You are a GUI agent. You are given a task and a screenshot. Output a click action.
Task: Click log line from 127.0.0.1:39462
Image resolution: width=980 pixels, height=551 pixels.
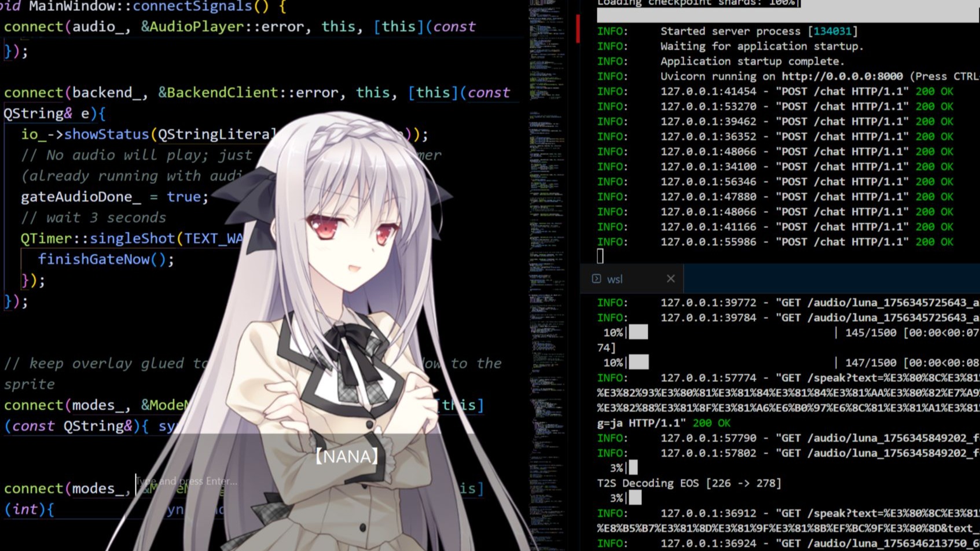pyautogui.click(x=775, y=122)
